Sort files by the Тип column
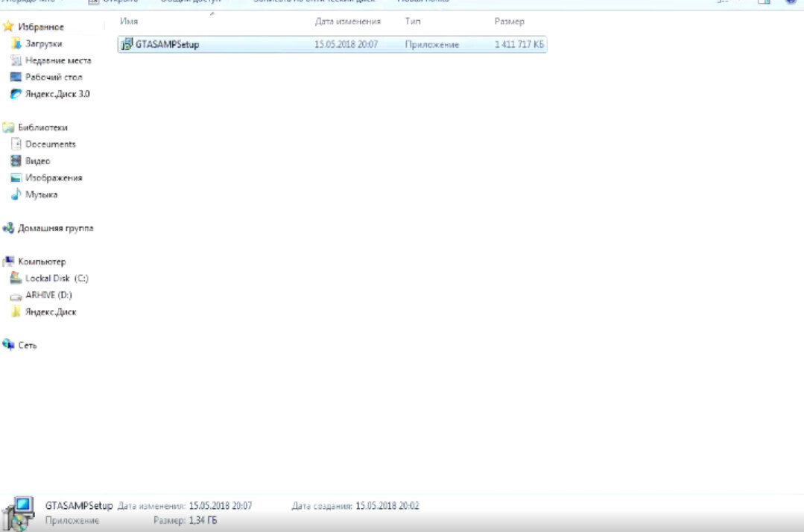The height and width of the screenshot is (532, 804). click(x=413, y=22)
